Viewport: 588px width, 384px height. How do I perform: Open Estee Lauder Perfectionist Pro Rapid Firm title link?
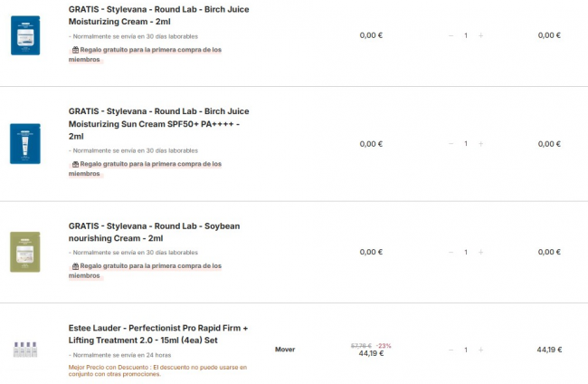point(157,333)
